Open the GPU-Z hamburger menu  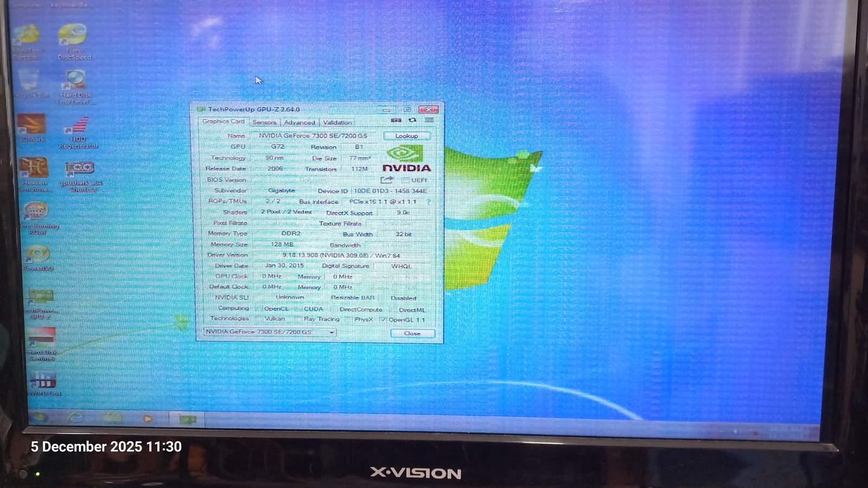(429, 120)
